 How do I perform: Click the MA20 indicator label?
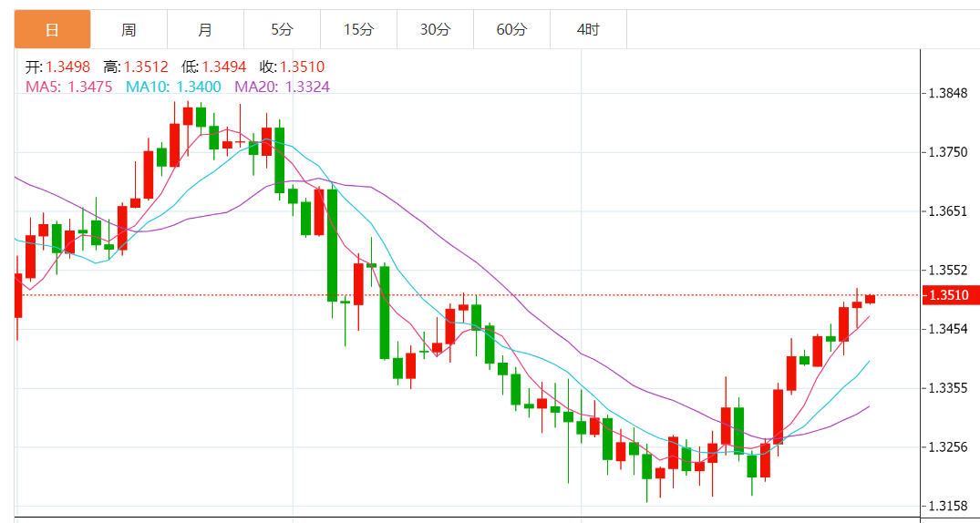(283, 87)
